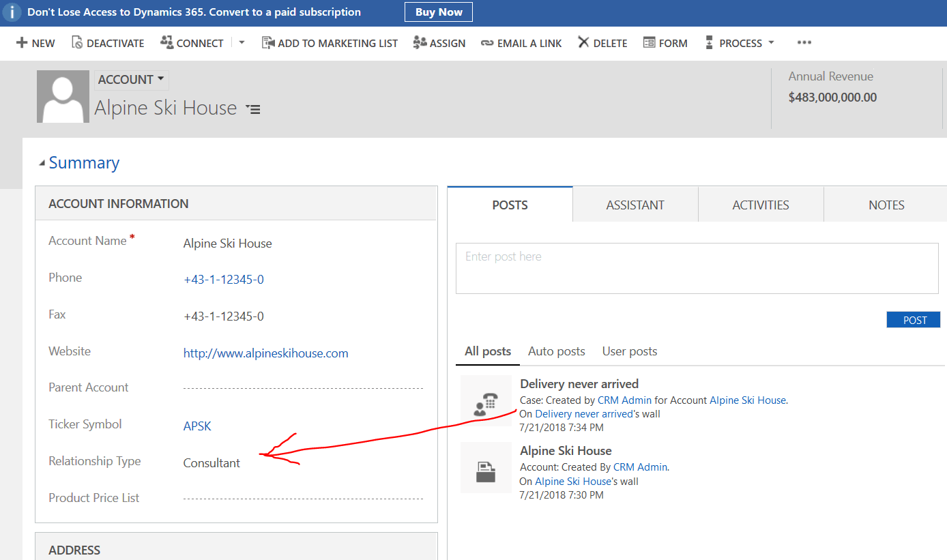Click the PROCESS command icon
The image size is (947, 560).
pos(710,43)
